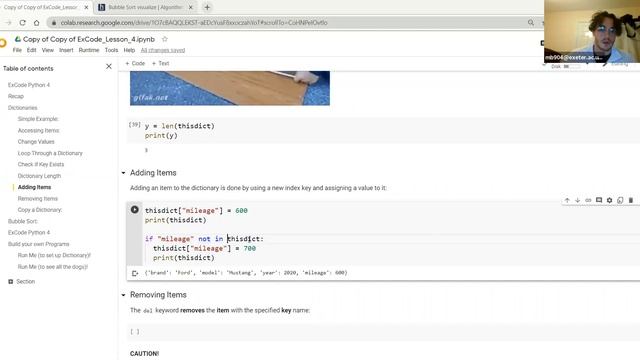The width and height of the screenshot is (640, 360).
Task: Click the empty code cell under Removing Items
Action: (x=384, y=332)
